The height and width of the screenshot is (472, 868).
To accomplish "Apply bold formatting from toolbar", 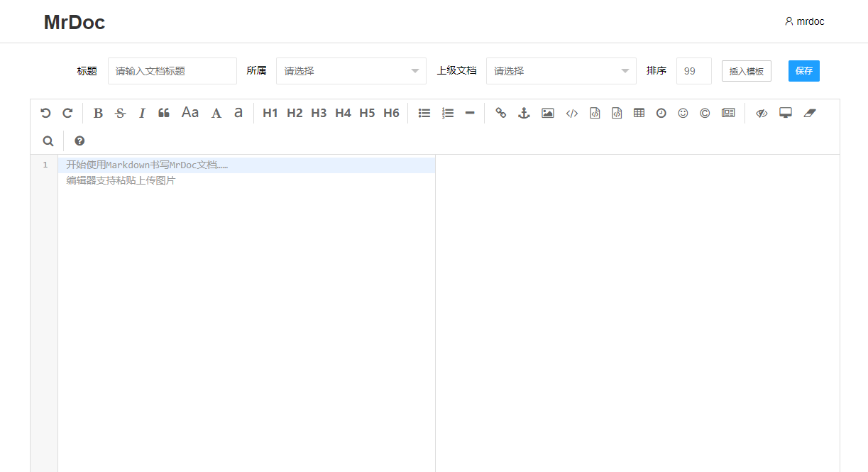I will pyautogui.click(x=98, y=113).
